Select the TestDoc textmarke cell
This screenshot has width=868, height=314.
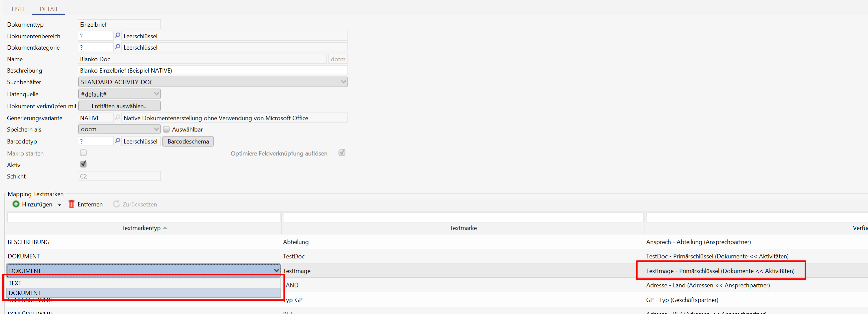(x=463, y=256)
